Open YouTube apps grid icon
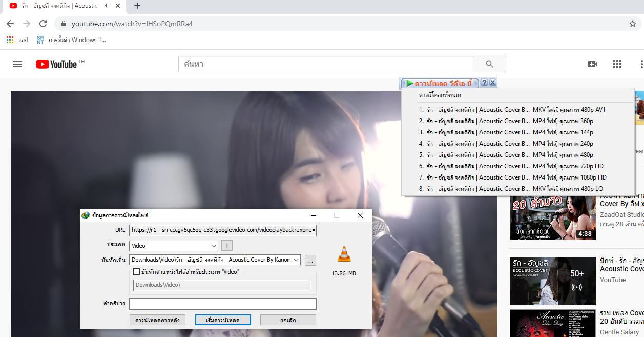 617,64
